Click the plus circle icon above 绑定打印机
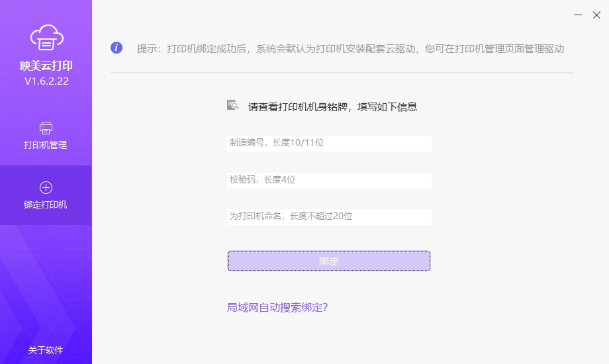609x364 pixels. (46, 188)
